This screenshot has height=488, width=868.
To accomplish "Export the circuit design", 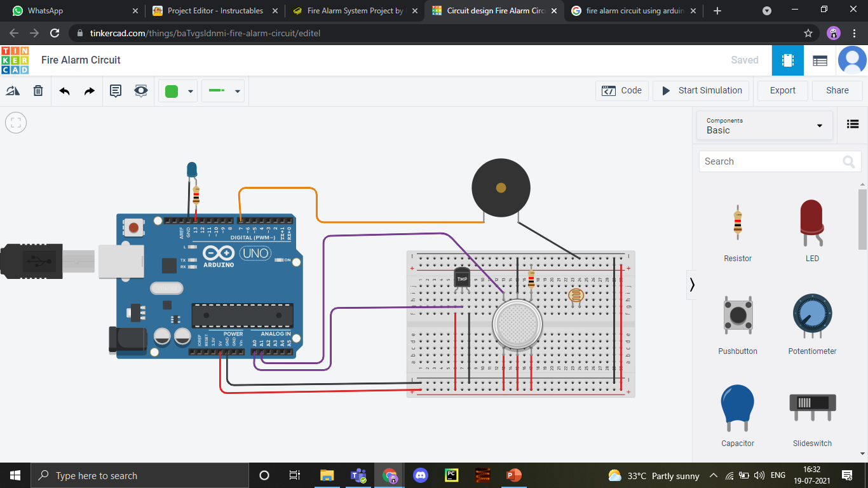I will click(x=783, y=90).
